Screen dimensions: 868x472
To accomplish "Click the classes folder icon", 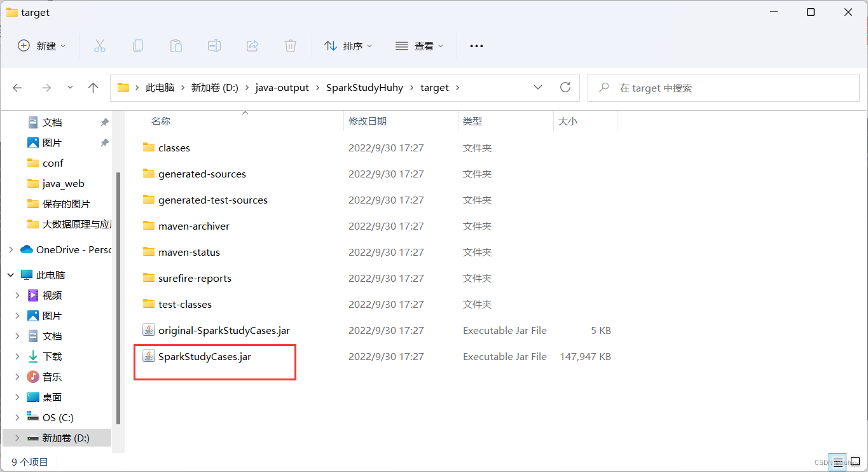I will tap(149, 148).
